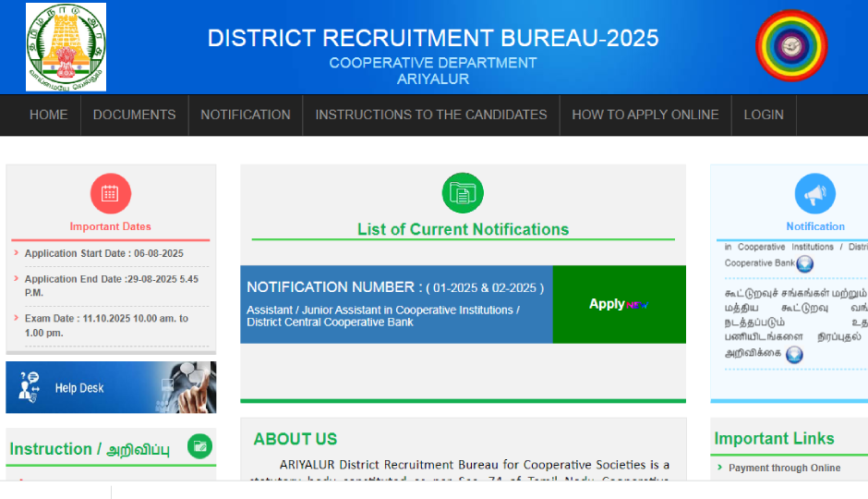Download English notification via icon after Cooperative Bank
The height and width of the screenshot is (499, 868).
(x=805, y=264)
